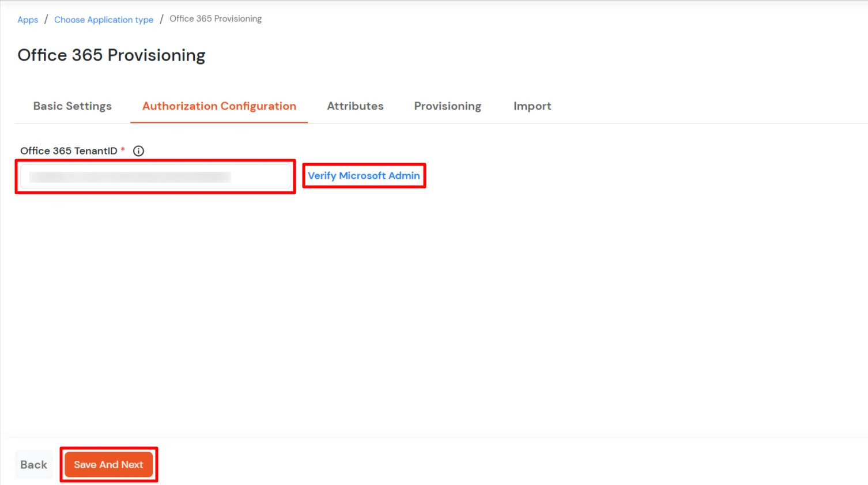
Task: Stay on the Authorization Configuration tab
Action: (219, 106)
